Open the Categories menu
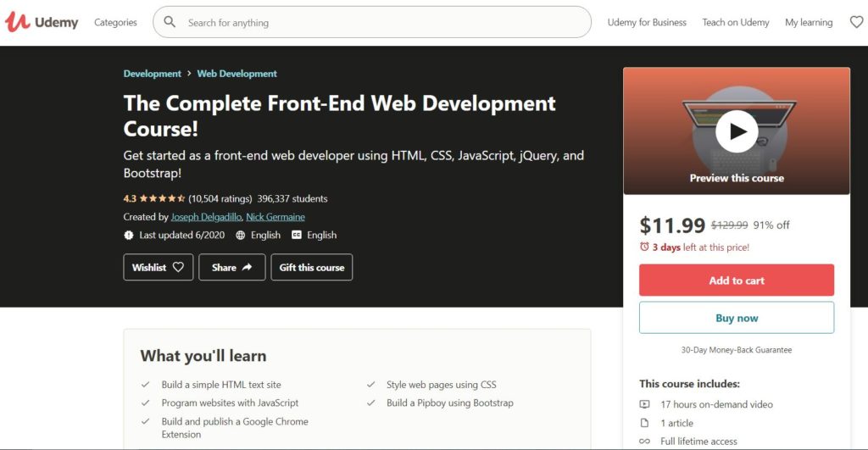 (115, 22)
